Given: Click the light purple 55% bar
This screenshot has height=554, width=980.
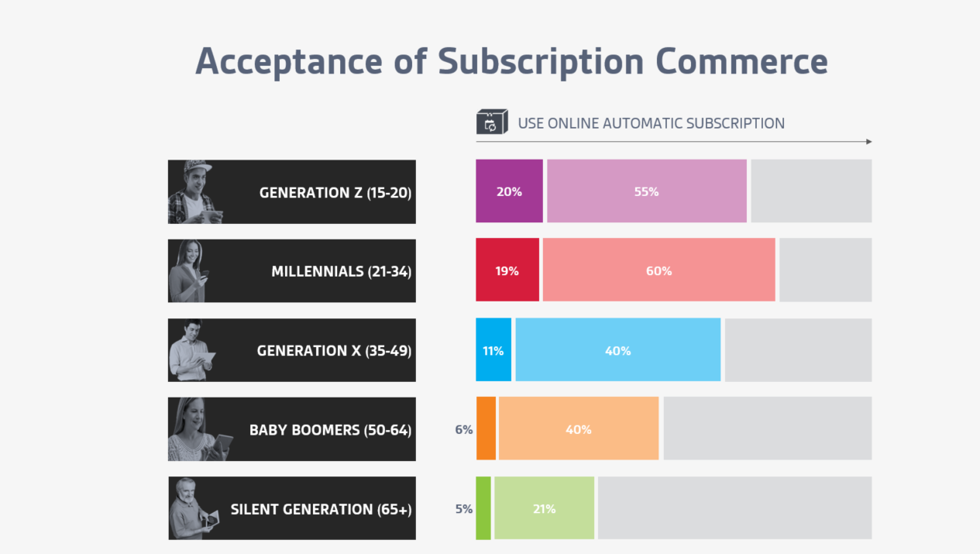Looking at the screenshot, I should click(x=647, y=191).
